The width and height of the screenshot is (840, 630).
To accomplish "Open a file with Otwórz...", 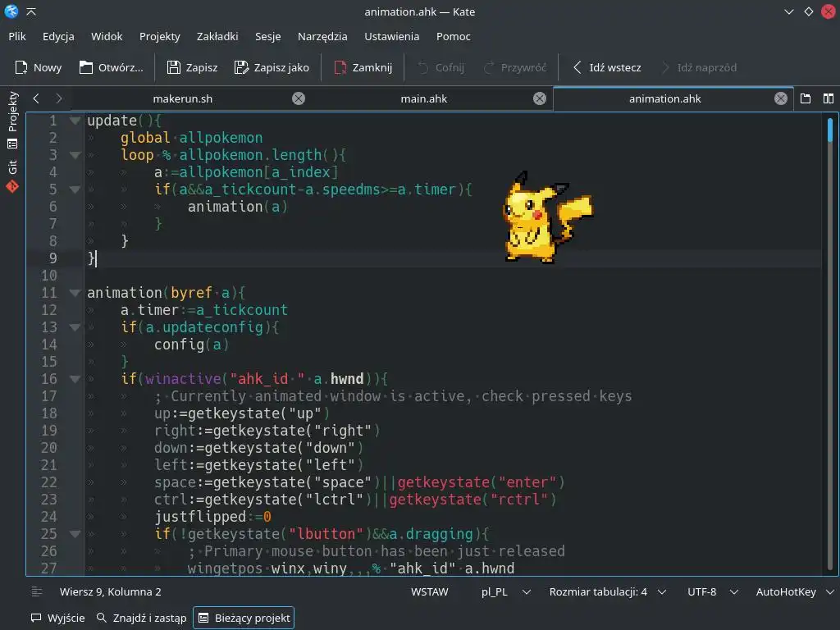I will [112, 67].
